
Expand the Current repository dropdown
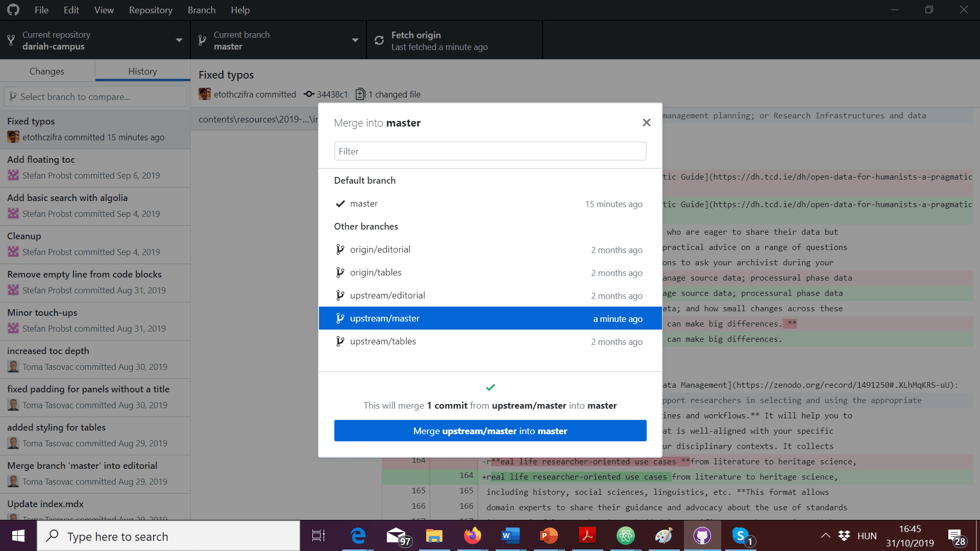click(95, 40)
